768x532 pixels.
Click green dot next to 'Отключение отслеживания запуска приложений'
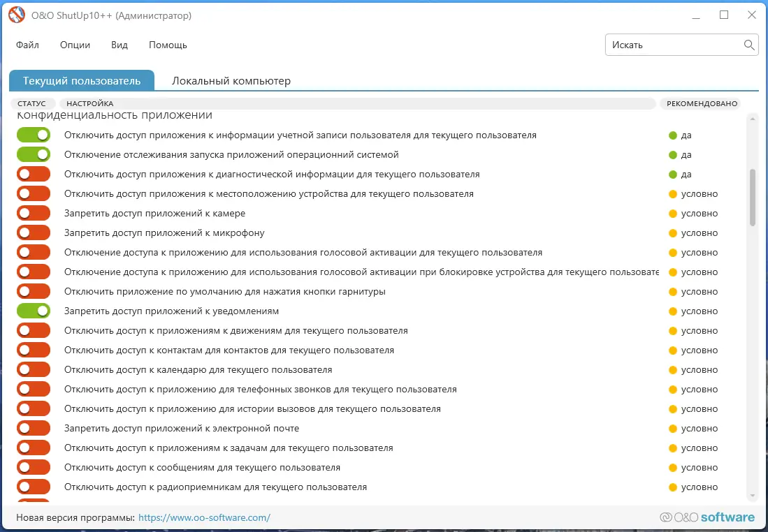pyautogui.click(x=673, y=155)
